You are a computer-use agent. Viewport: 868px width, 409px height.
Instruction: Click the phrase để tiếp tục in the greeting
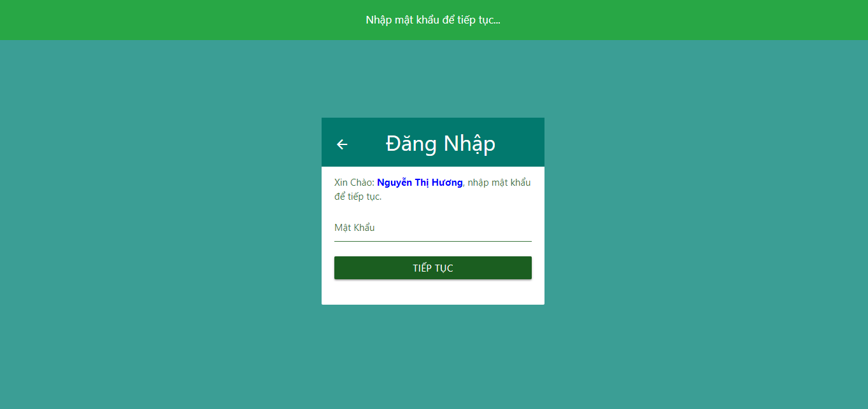(358, 197)
